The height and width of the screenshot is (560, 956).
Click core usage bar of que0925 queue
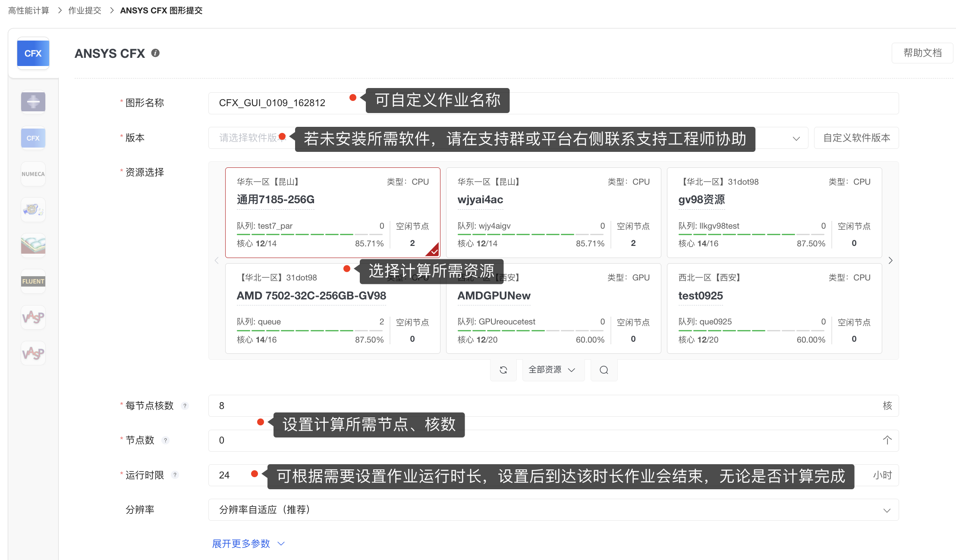(752, 330)
